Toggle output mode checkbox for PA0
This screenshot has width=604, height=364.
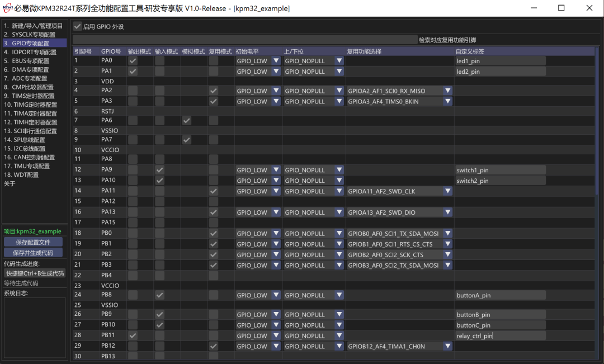click(x=133, y=61)
